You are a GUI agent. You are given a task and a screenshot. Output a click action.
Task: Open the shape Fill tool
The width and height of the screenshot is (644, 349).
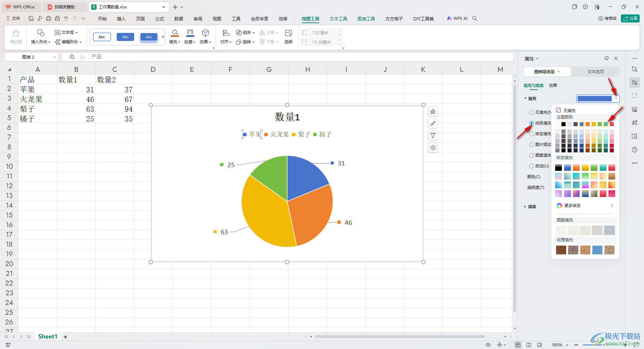(174, 37)
